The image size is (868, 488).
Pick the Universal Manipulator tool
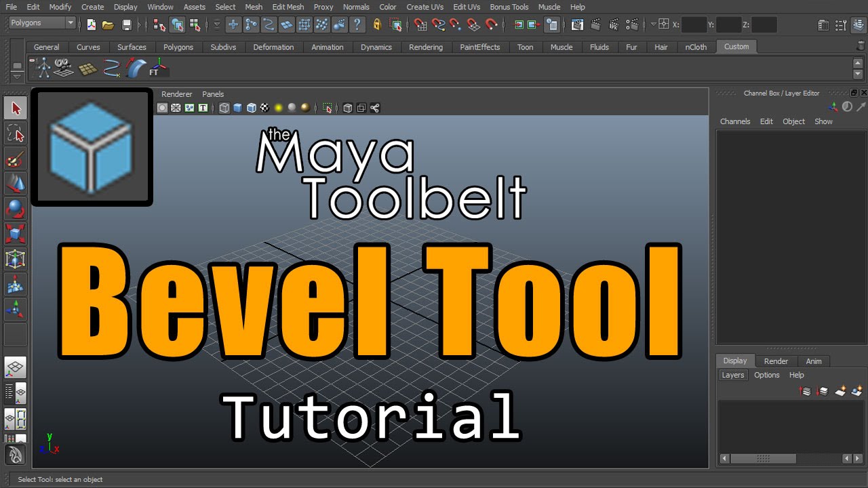pyautogui.click(x=16, y=259)
